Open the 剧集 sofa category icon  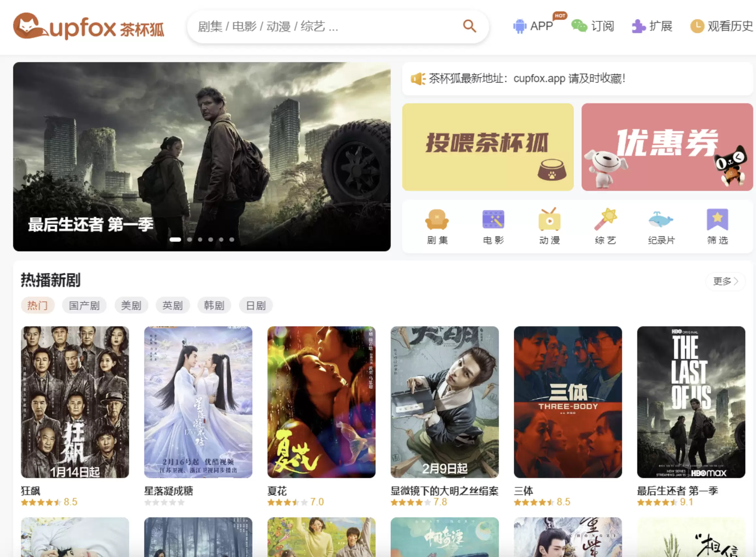click(437, 220)
